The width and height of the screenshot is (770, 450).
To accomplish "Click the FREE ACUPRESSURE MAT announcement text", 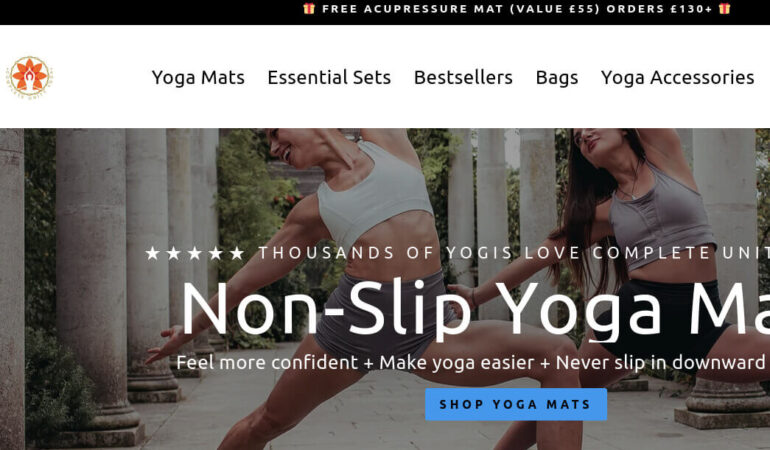I will (517, 9).
